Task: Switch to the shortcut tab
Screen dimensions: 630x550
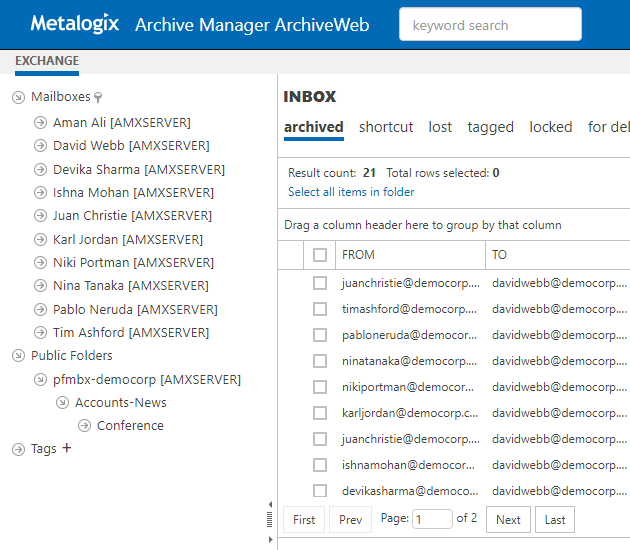Action: coord(386,127)
